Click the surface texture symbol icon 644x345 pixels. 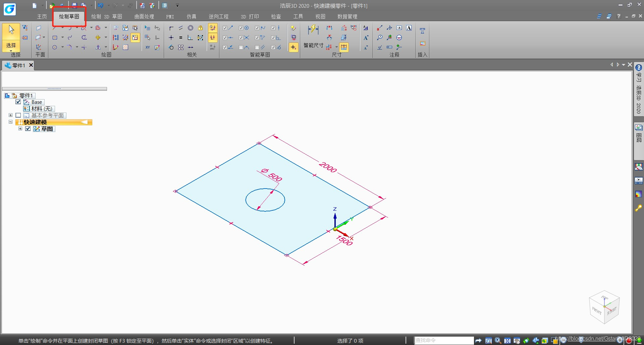pos(380,47)
